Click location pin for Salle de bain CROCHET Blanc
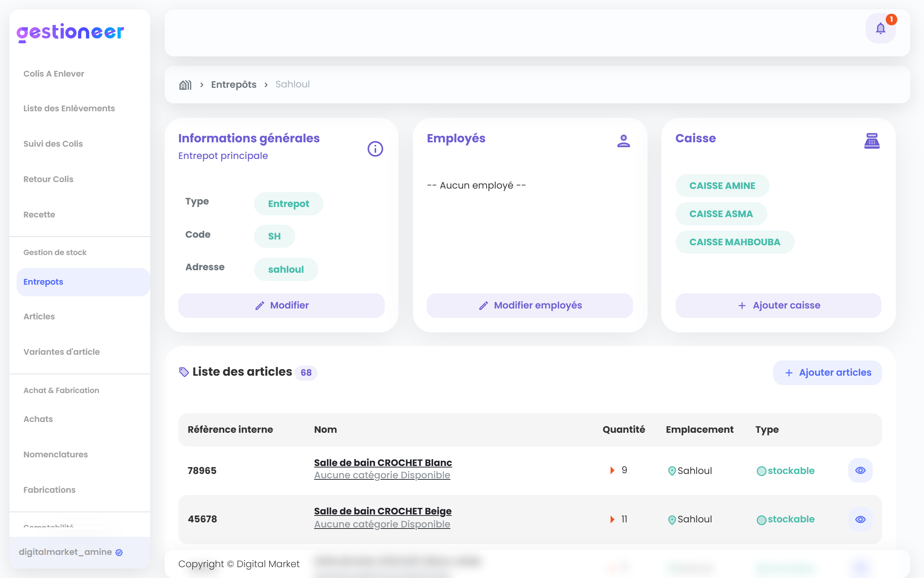 (x=672, y=471)
